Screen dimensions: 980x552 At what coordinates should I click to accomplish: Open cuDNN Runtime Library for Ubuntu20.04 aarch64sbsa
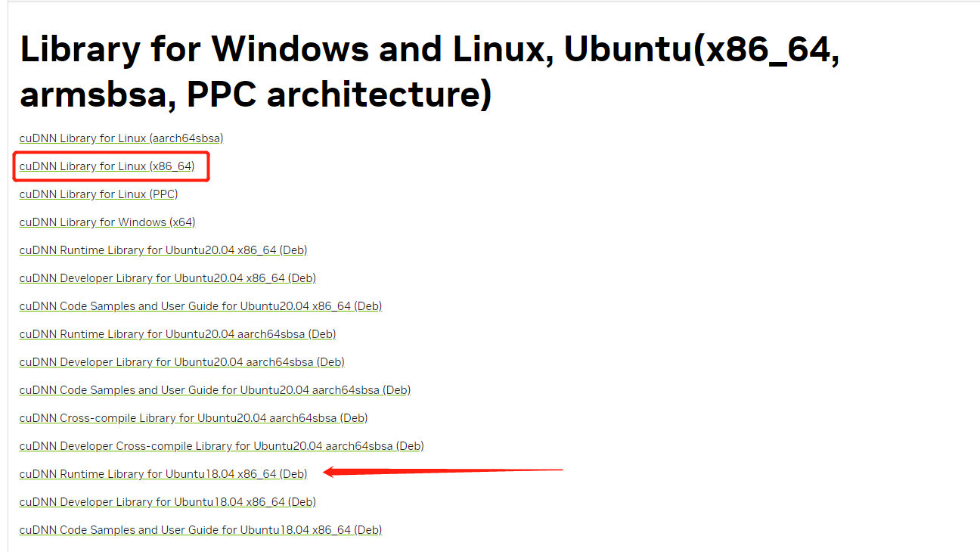click(178, 334)
